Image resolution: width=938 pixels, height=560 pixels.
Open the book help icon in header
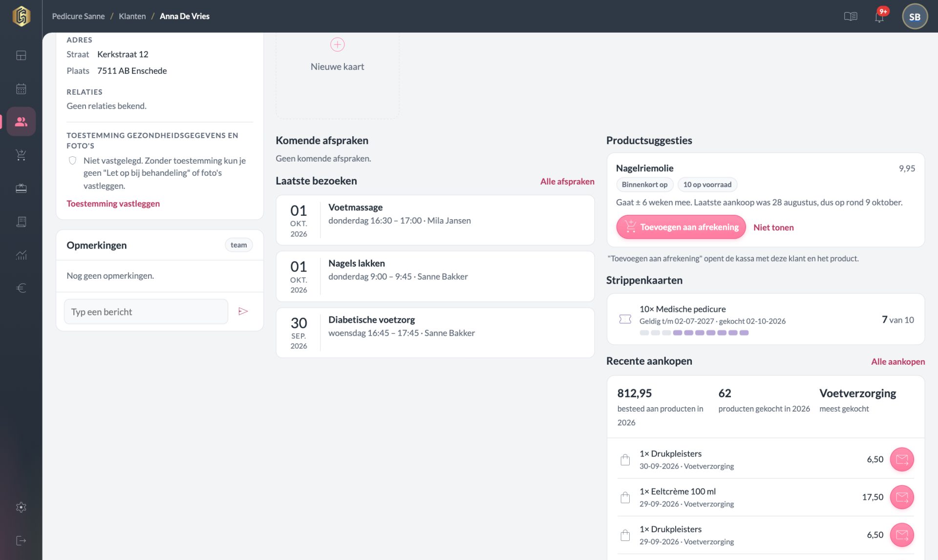pyautogui.click(x=851, y=17)
